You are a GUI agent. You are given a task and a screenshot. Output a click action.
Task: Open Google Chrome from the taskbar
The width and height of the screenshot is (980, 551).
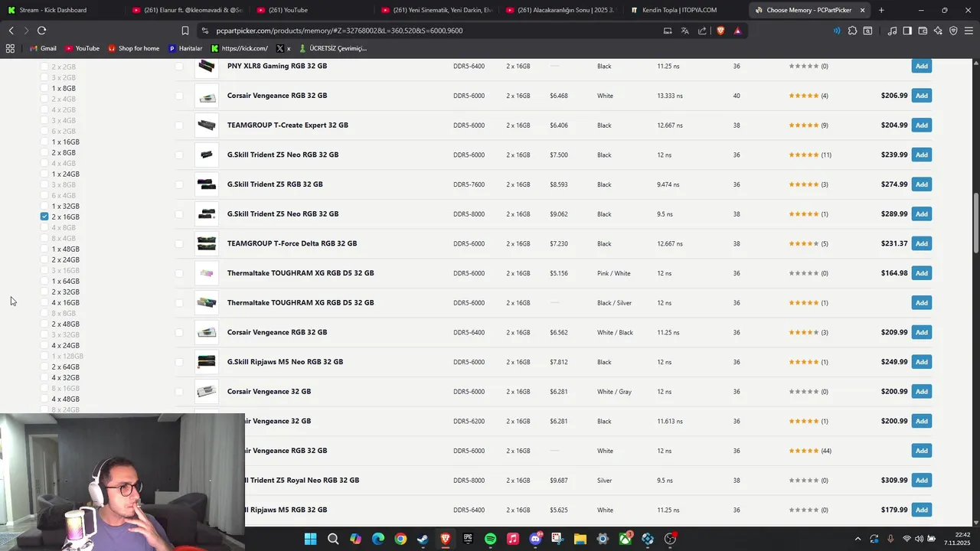[400, 539]
